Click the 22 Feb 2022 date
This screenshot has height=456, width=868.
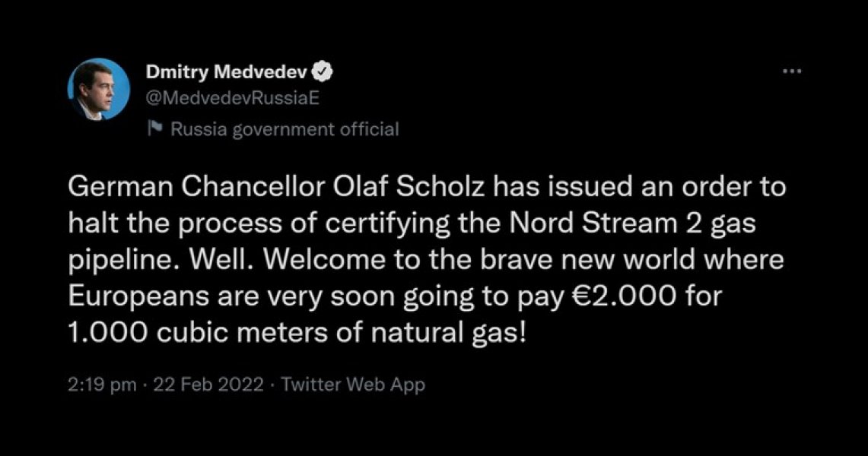tap(208, 384)
